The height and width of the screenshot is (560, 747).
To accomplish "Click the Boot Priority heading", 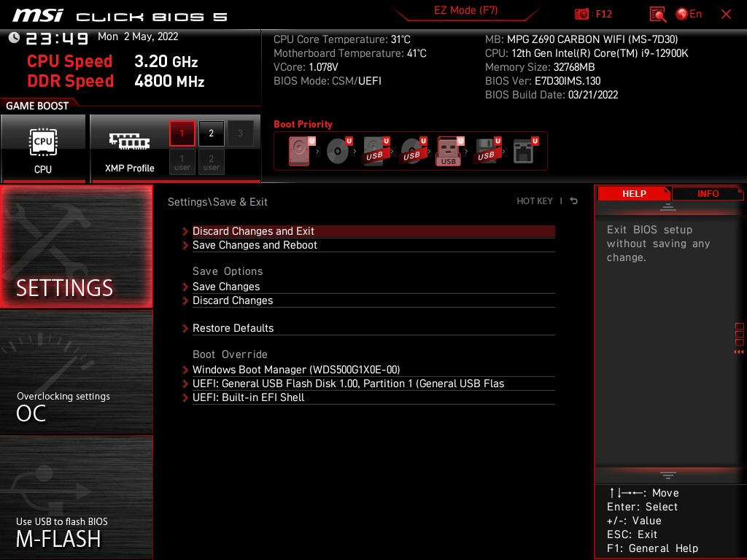I will 303,124.
